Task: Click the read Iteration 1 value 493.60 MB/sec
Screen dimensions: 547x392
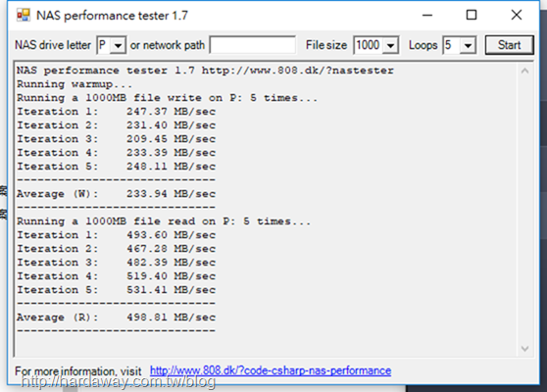Action: (x=171, y=235)
